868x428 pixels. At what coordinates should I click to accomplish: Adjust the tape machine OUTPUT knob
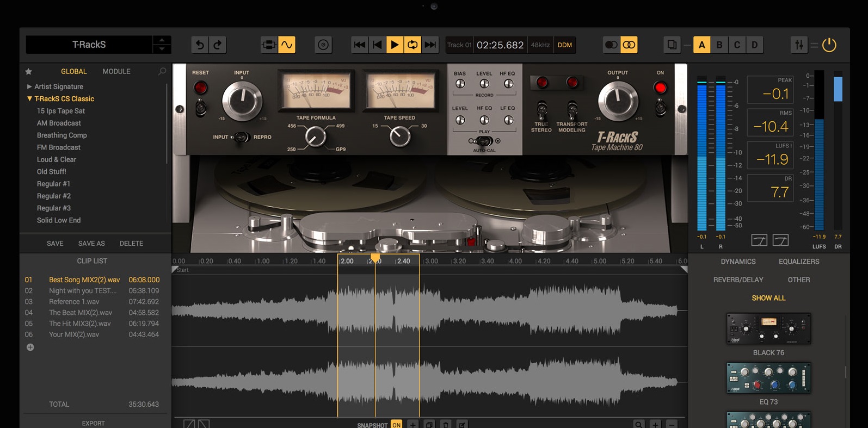[x=618, y=101]
